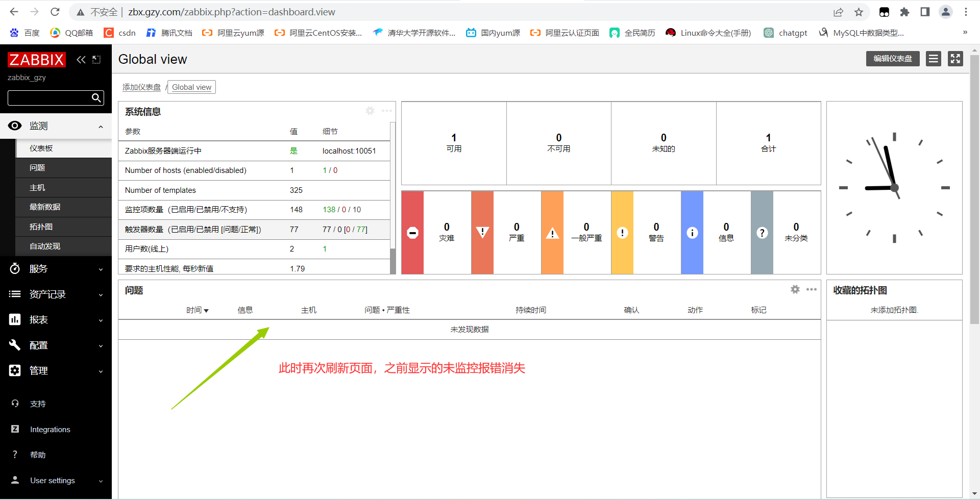
Task: Click localhost:10051 detail text
Action: coord(349,151)
